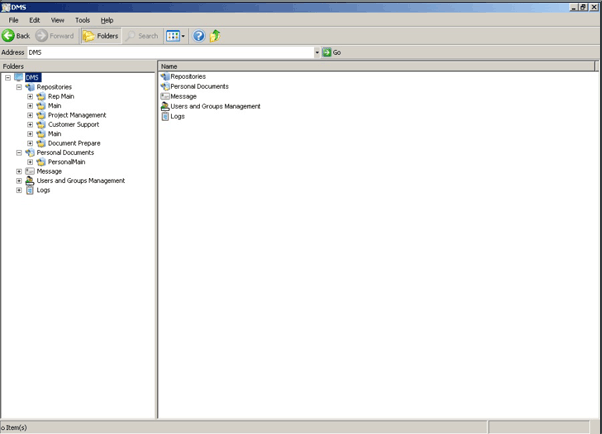Open the Address bar dropdown arrow
Viewport: 602px width, 434px height.
tap(317, 52)
